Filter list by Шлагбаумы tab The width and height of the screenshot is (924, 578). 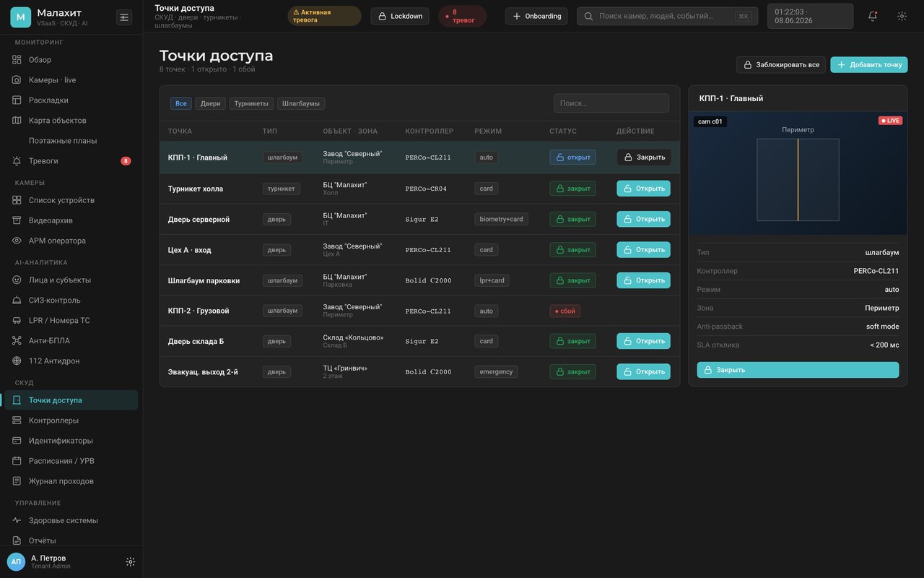301,103
